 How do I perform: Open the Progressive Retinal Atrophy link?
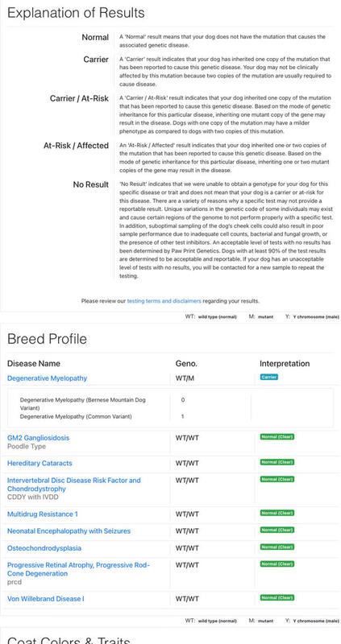click(x=78, y=569)
